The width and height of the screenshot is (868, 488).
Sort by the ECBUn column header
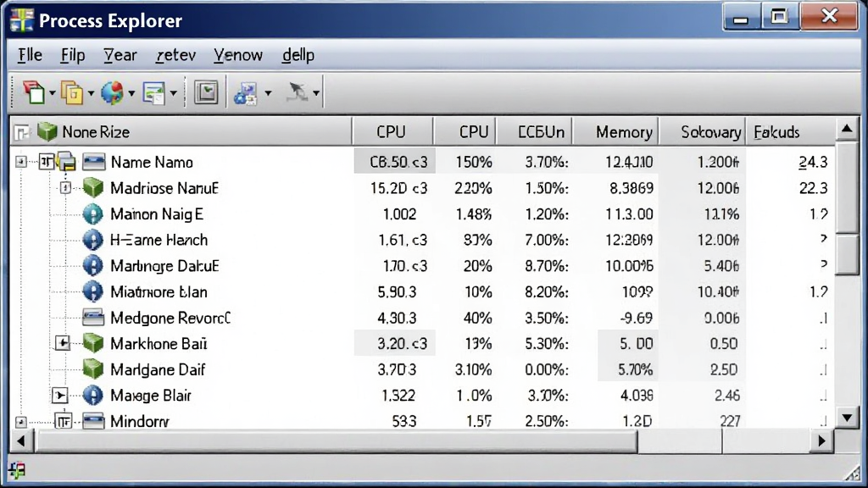pyautogui.click(x=534, y=131)
